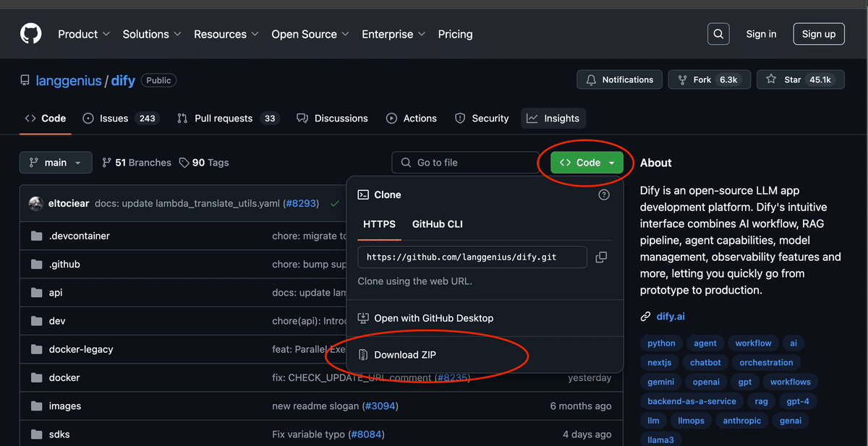Select the clone URL text field
The image size is (868, 446).
tap(472, 257)
